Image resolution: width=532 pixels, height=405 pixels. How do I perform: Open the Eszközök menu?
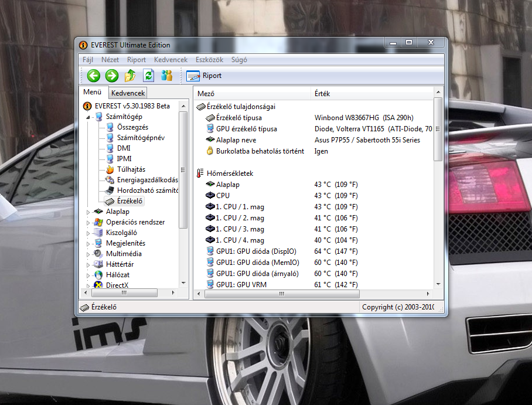pyautogui.click(x=209, y=60)
